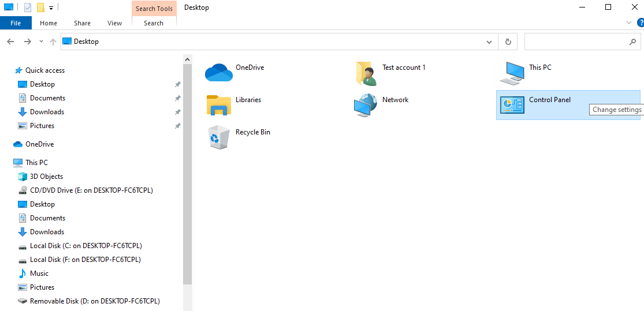
Task: Open the Customize Quick Access Toolbar dropdown
Action: (x=51, y=8)
